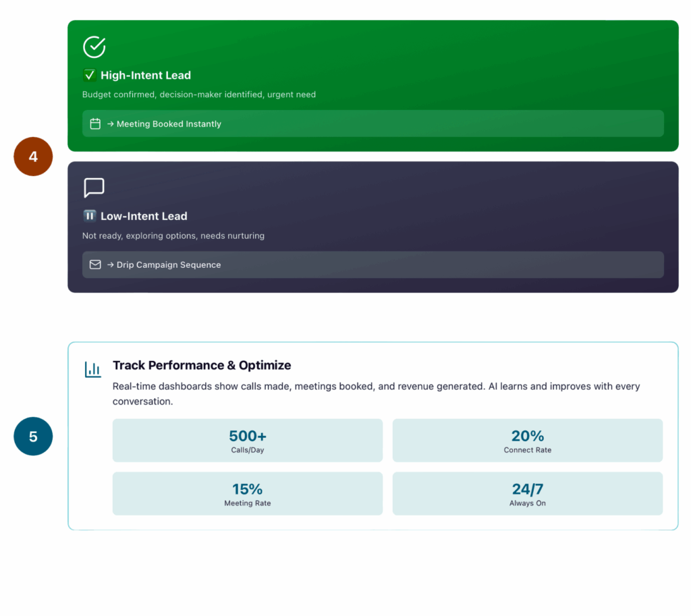Open the 15% Meeting Rate stat tile
This screenshot has width=691, height=616.
pos(247,494)
